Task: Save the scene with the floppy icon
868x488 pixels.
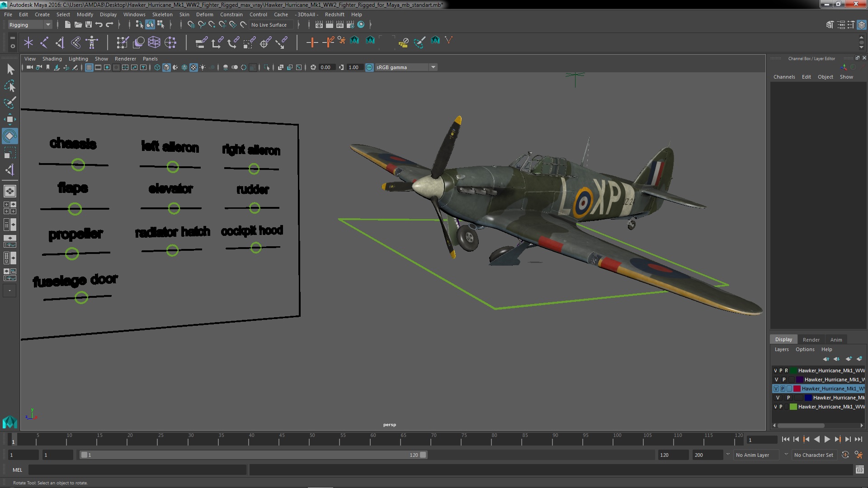Action: (x=89, y=25)
